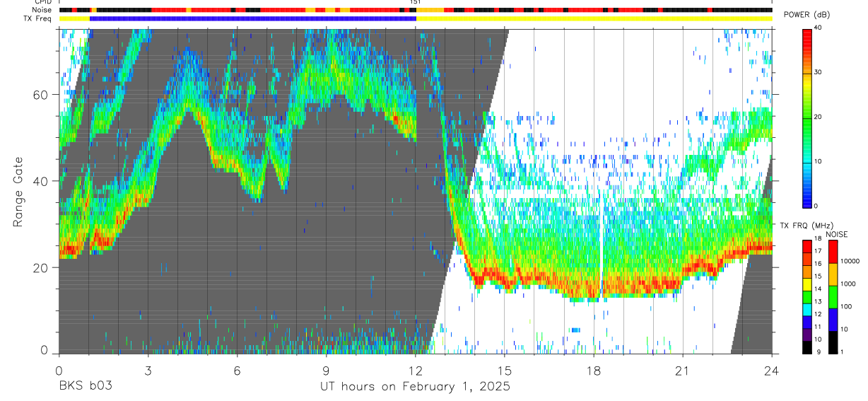
Task: Click the 151 CPID value above the Noise strip
Action: pyautogui.click(x=416, y=2)
